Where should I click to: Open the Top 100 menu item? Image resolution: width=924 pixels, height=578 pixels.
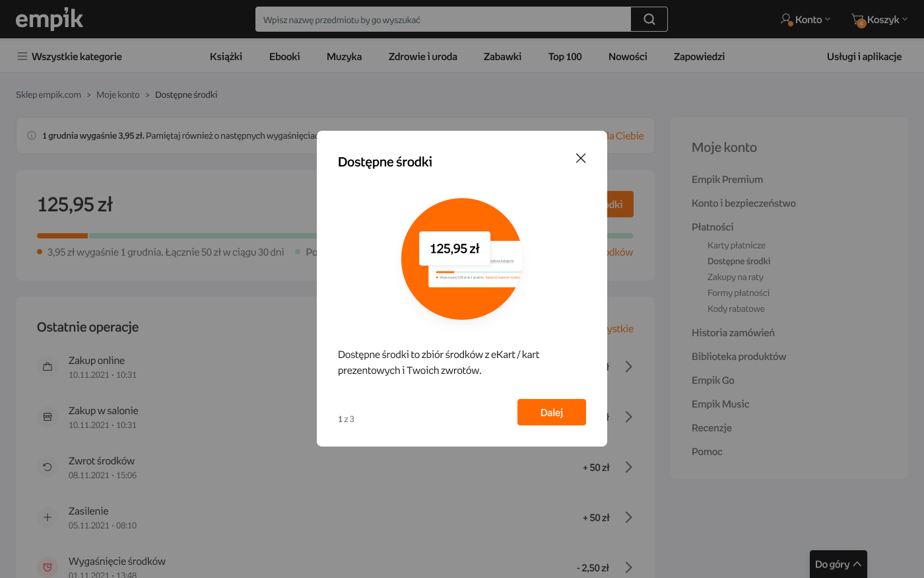[564, 56]
